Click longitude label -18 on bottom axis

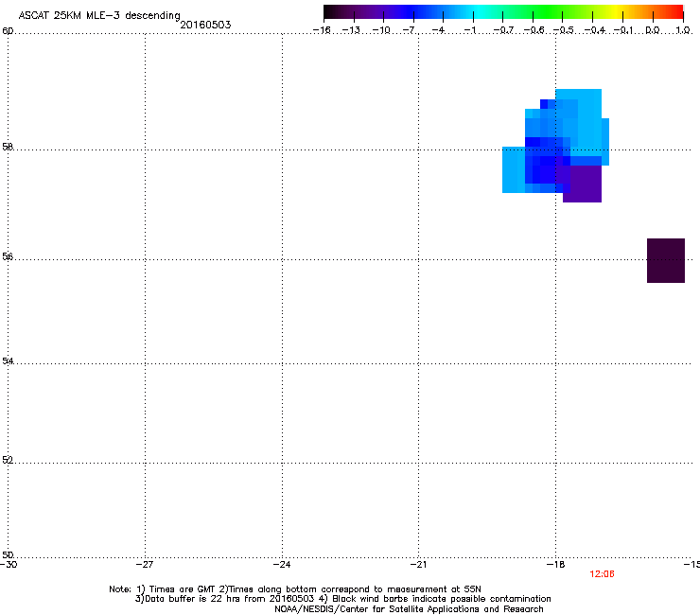tap(555, 565)
